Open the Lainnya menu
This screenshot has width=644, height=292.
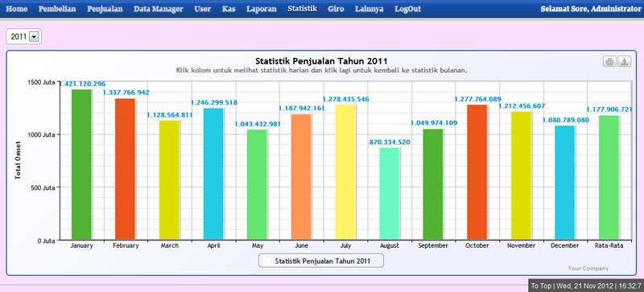(369, 9)
